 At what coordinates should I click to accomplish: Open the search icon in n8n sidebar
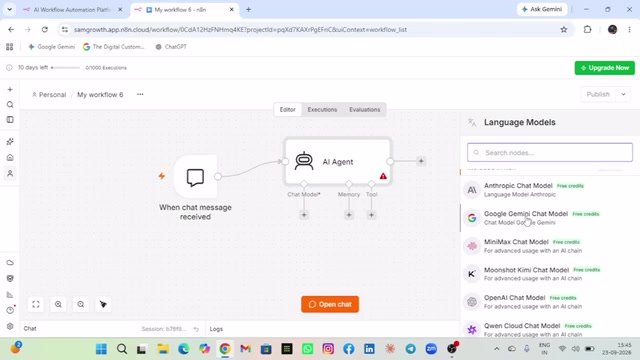[x=10, y=105]
